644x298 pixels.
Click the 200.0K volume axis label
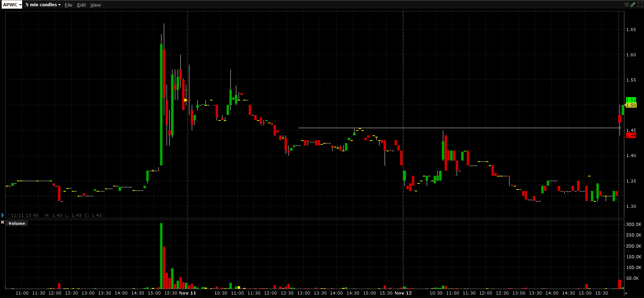[634, 246]
